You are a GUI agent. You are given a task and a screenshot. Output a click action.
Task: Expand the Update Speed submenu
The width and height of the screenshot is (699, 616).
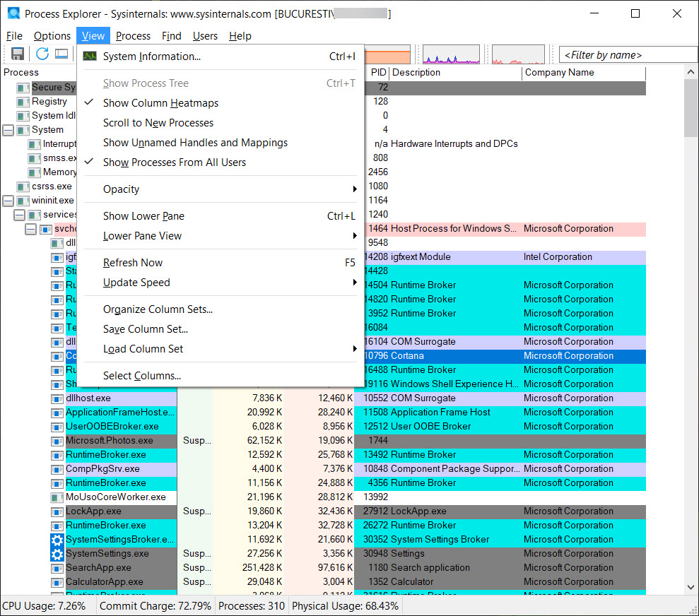point(221,283)
